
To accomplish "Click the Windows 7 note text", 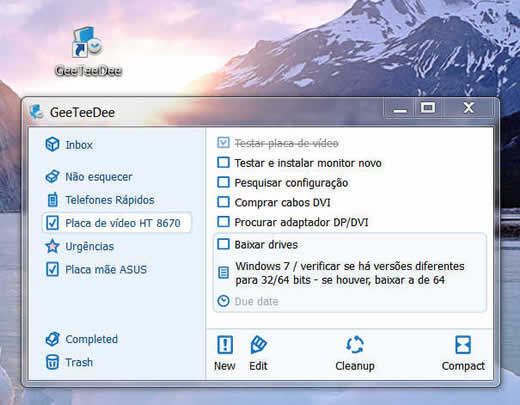I will click(349, 273).
